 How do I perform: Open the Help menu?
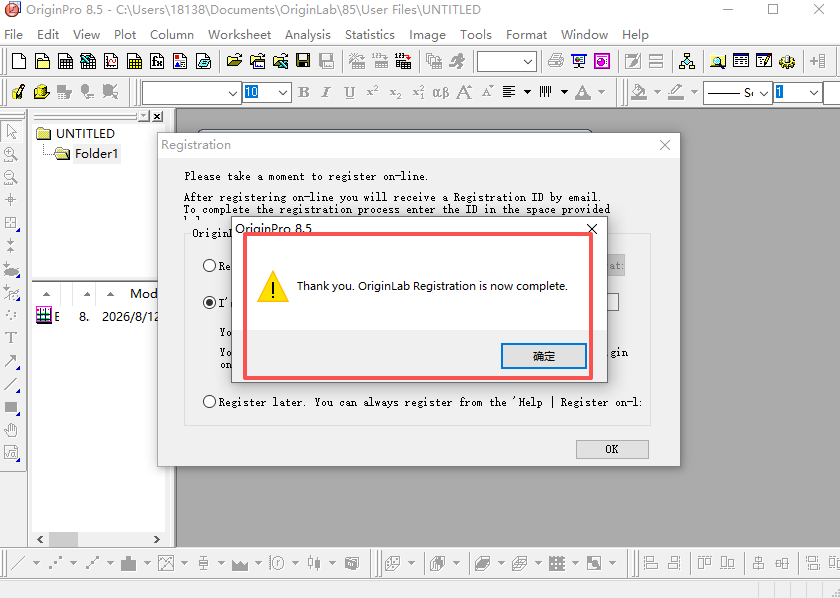point(635,35)
